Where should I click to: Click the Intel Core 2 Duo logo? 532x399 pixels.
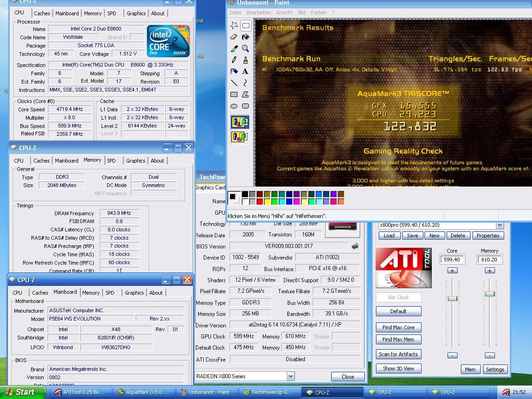(168, 41)
